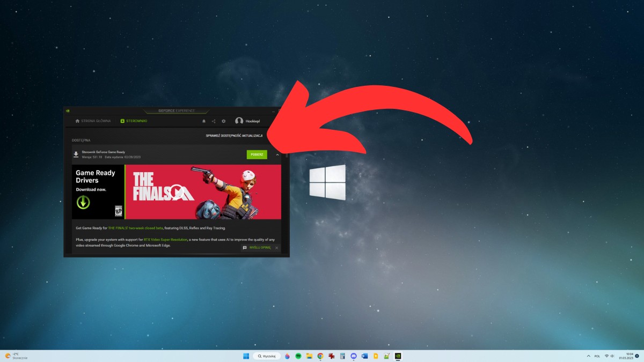Click the Hookiepl user avatar

click(x=239, y=121)
